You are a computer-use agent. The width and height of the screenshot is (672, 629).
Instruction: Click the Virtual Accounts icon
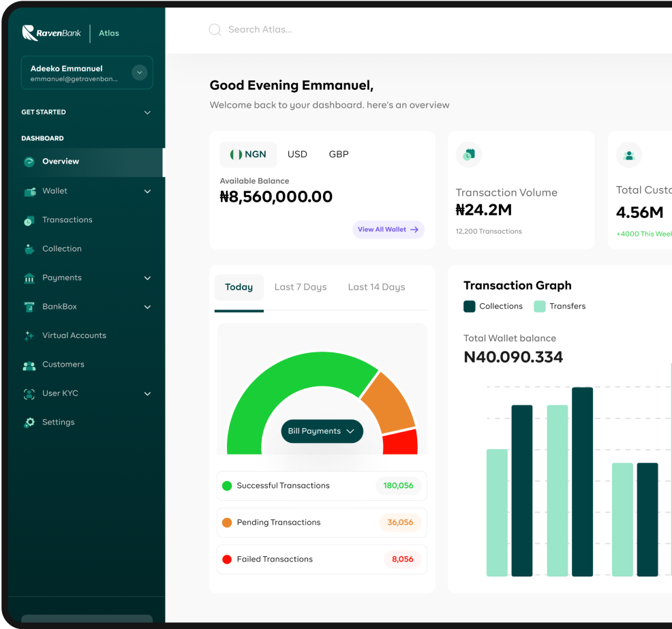point(29,335)
